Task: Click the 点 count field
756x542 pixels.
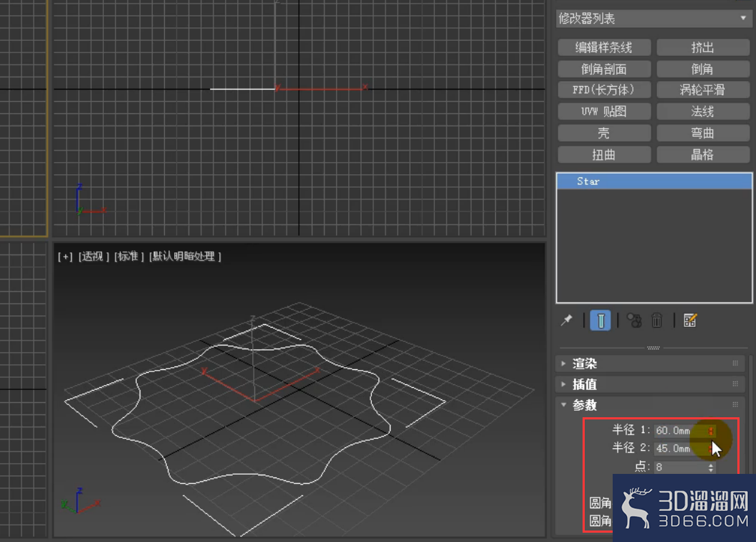Action: 679,467
